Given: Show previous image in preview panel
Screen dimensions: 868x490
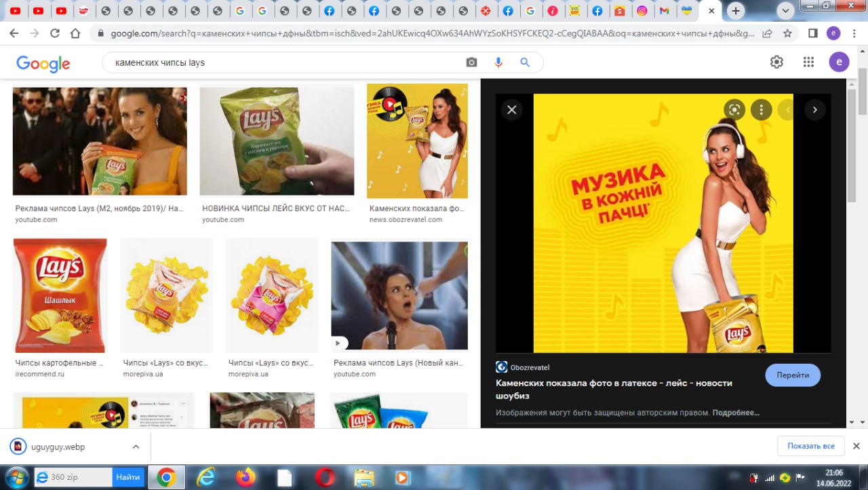Looking at the screenshot, I should (787, 109).
